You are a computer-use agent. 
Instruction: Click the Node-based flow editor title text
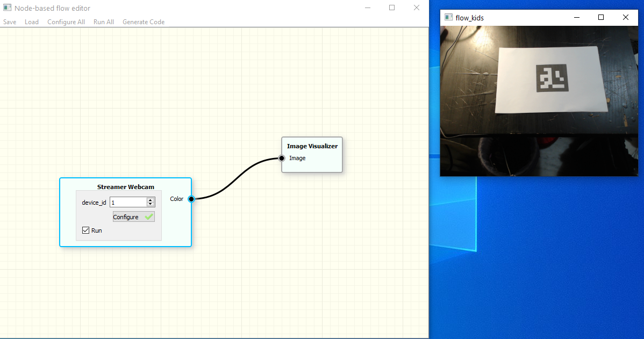coord(52,8)
